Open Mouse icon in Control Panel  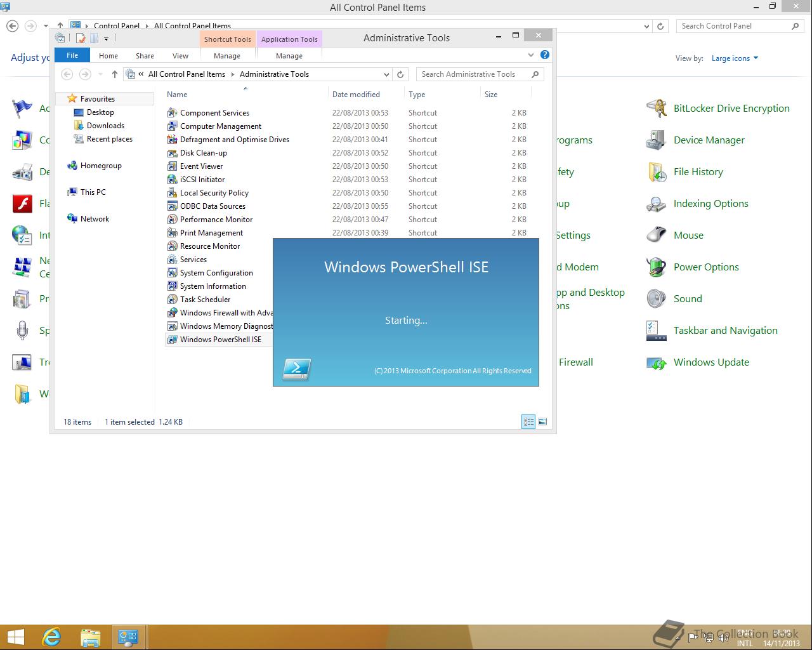pos(656,235)
